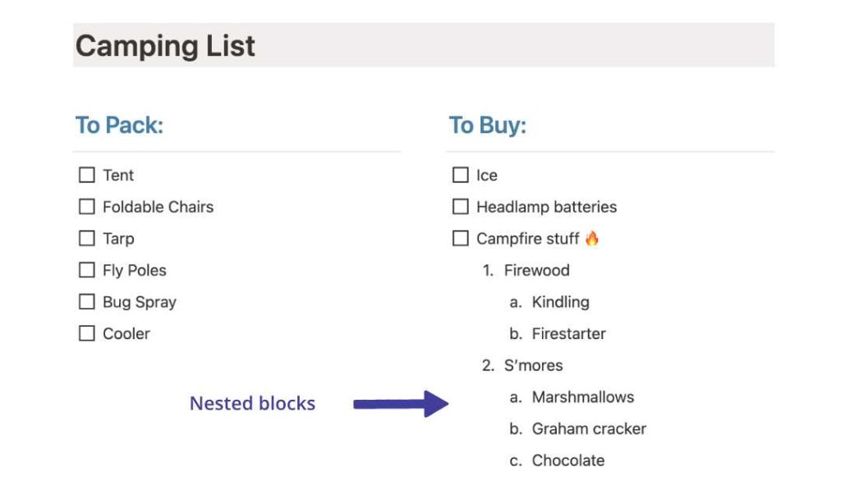This screenshot has width=841, height=504.
Task: Tick the Cooler checkbox
Action: [x=87, y=333]
